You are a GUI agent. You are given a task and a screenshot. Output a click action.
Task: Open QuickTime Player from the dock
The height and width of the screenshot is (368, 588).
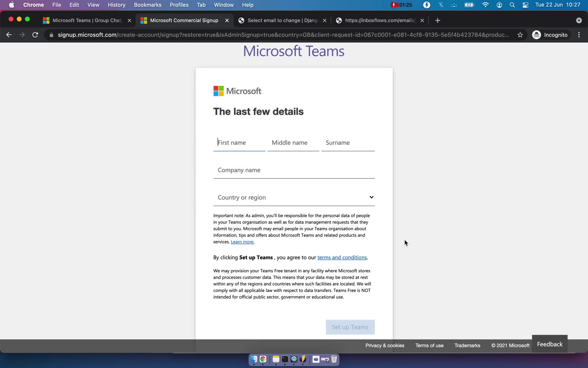click(294, 359)
